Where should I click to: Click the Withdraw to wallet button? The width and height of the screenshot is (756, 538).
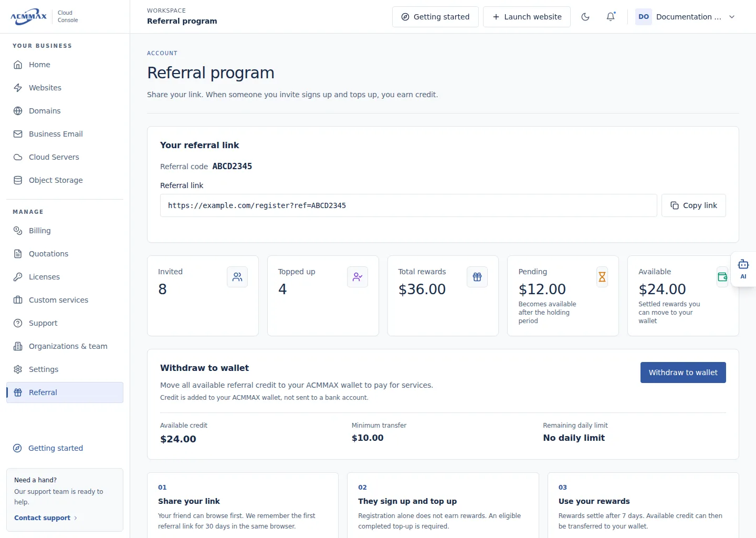(683, 373)
